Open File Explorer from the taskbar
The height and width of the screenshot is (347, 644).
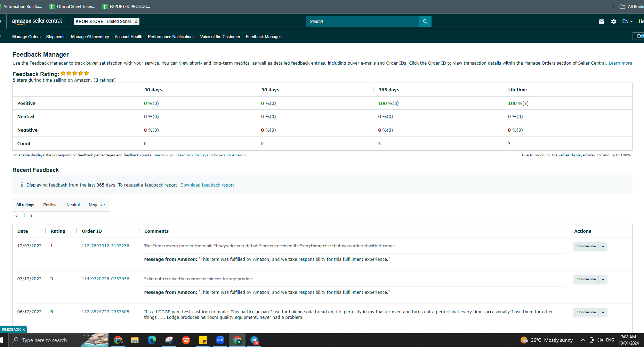135,340
